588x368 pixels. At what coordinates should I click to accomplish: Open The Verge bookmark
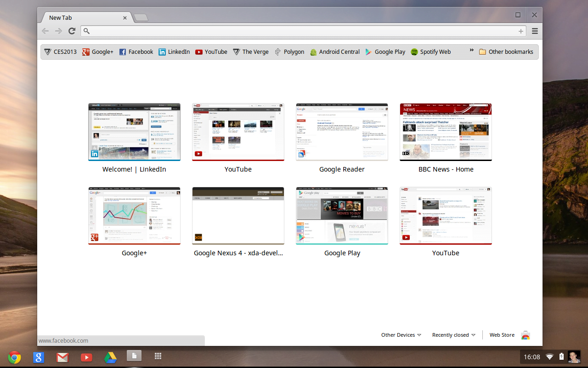(x=251, y=52)
